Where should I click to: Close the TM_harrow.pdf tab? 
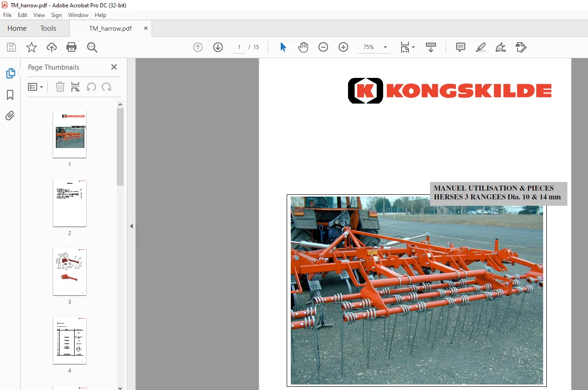point(146,28)
